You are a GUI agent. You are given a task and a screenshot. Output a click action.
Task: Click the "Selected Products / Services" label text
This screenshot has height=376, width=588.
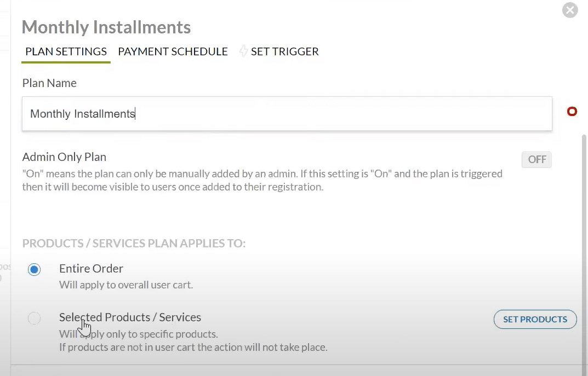click(130, 317)
